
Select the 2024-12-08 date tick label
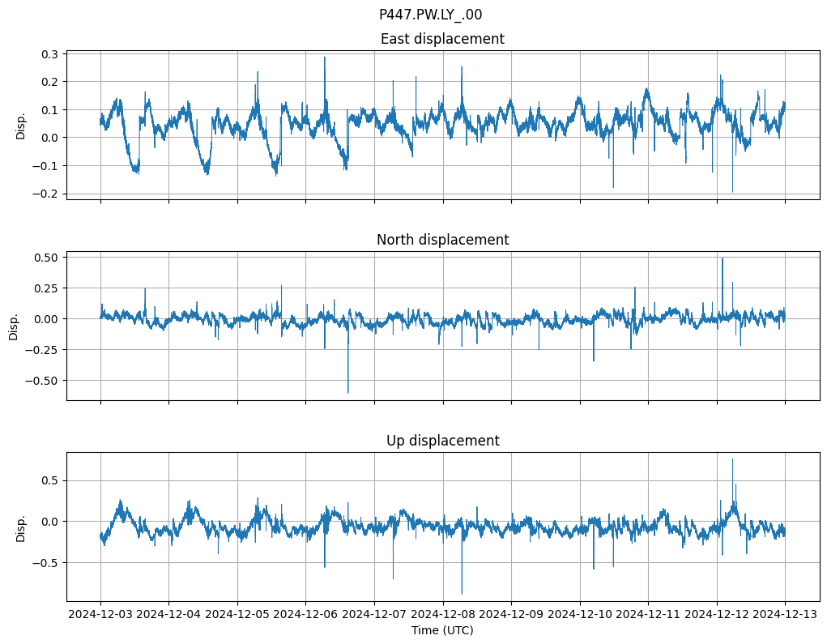[443, 614]
